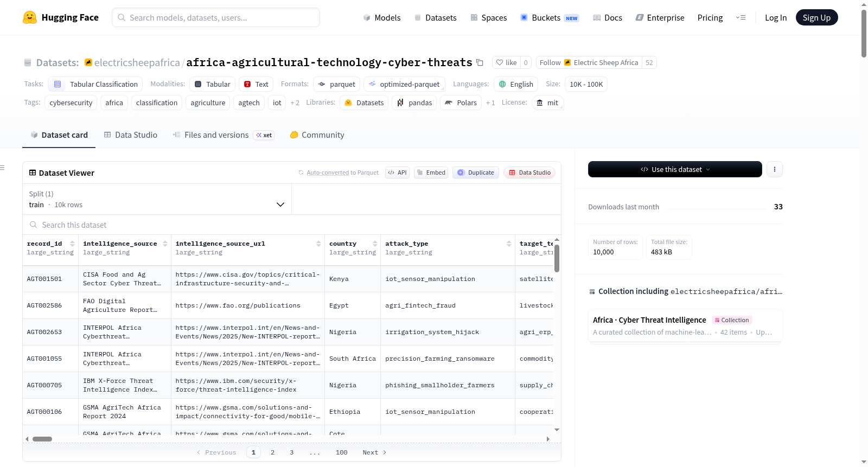Switch to the Data Studio tab
Screen dimensions: 868x467
tap(131, 135)
